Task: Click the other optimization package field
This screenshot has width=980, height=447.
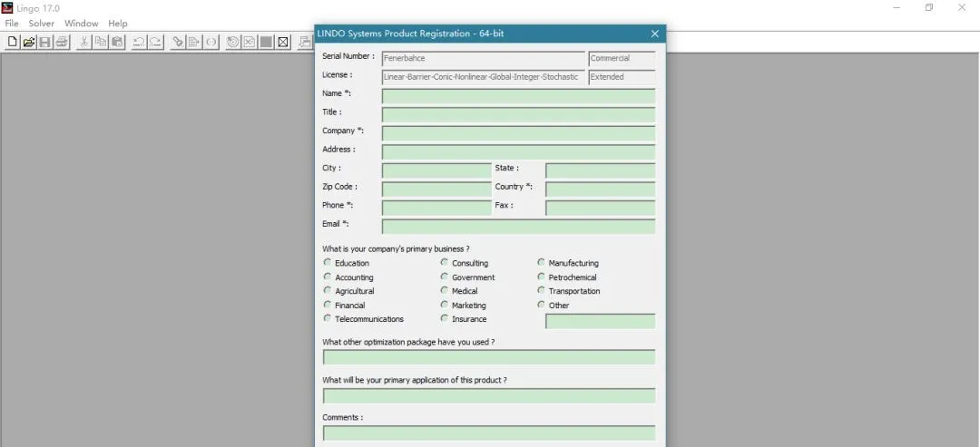Action: click(489, 358)
